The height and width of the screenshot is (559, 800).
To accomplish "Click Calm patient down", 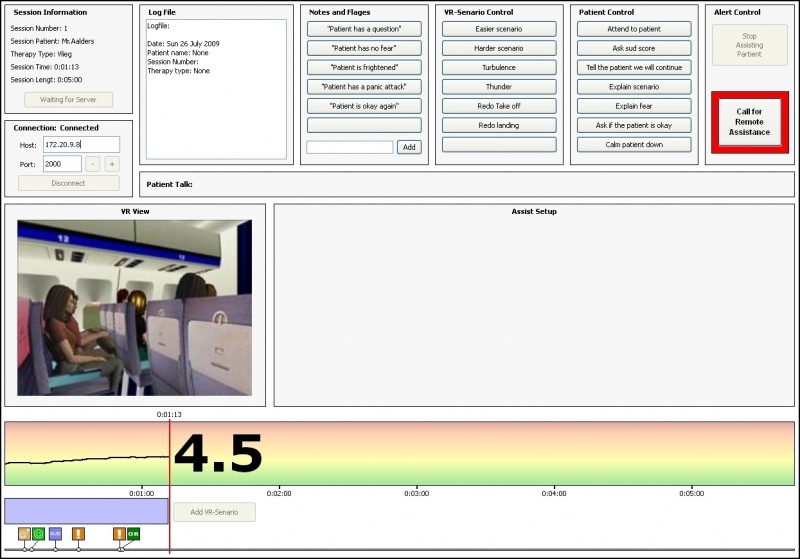I will 634,145.
